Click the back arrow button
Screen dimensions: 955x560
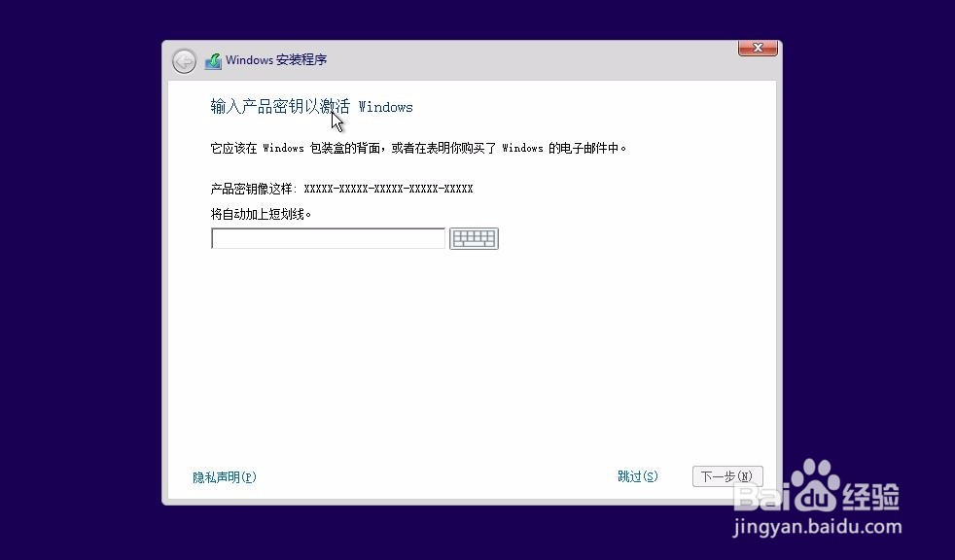point(184,61)
